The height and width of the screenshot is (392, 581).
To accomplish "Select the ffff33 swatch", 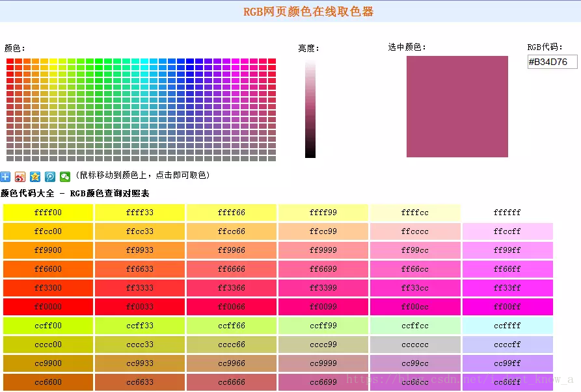I will (140, 213).
